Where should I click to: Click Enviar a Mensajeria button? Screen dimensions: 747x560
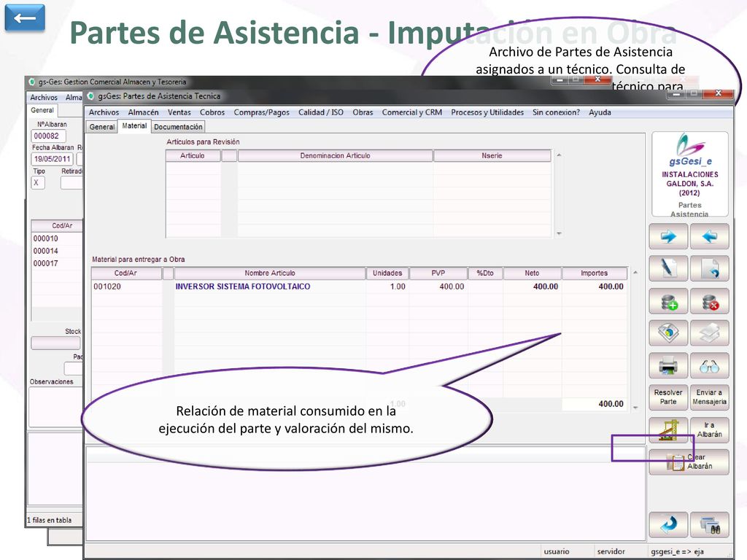709,397
